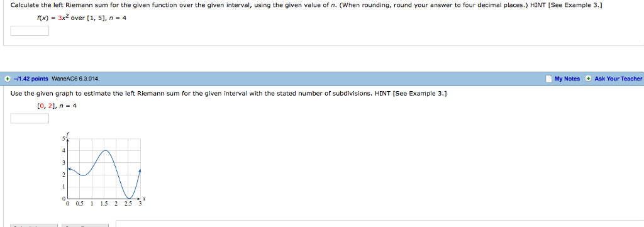644x227 pixels.
Task: Click the -/1.42 points label
Action: tap(31, 79)
